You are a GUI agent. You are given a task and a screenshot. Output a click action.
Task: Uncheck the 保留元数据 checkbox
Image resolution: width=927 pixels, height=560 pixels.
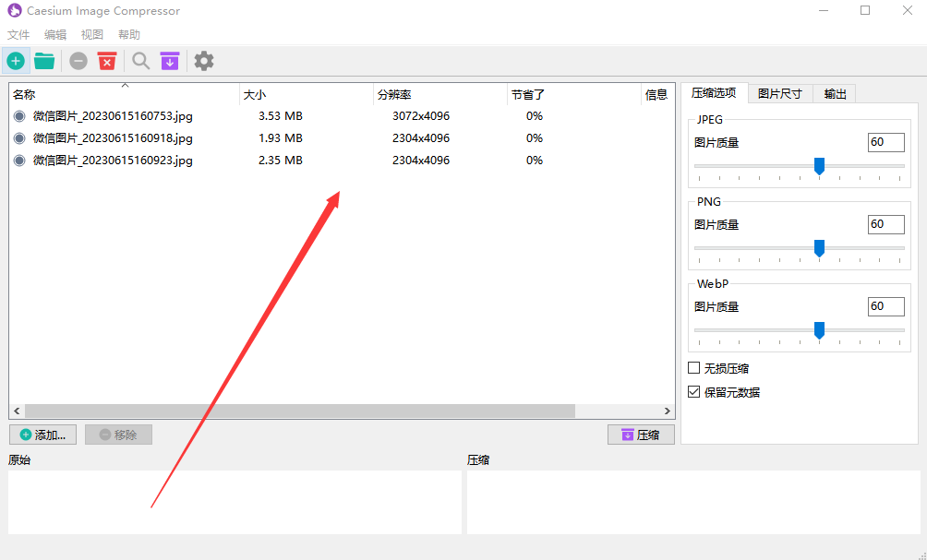pos(694,392)
